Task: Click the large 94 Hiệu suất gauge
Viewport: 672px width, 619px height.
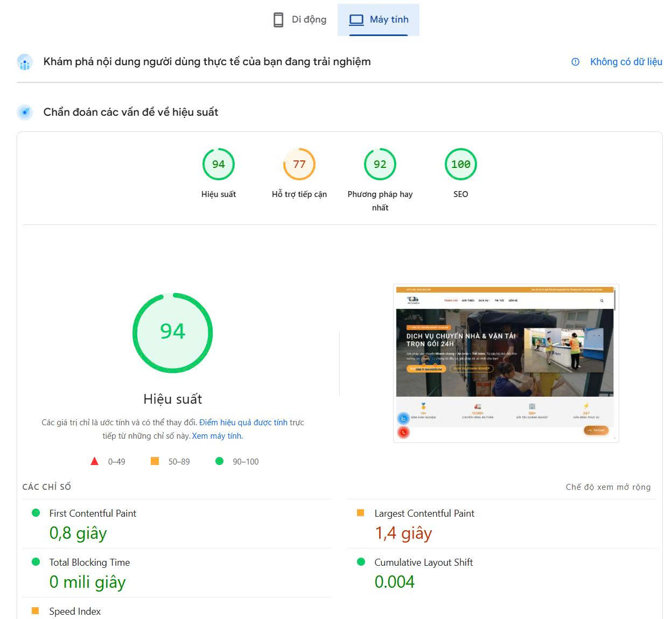Action: tap(172, 332)
